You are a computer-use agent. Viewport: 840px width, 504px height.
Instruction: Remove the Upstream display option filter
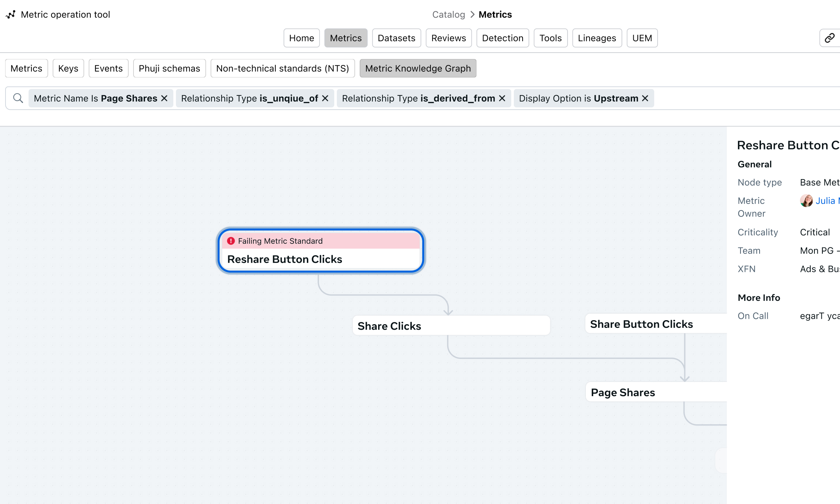[645, 98]
